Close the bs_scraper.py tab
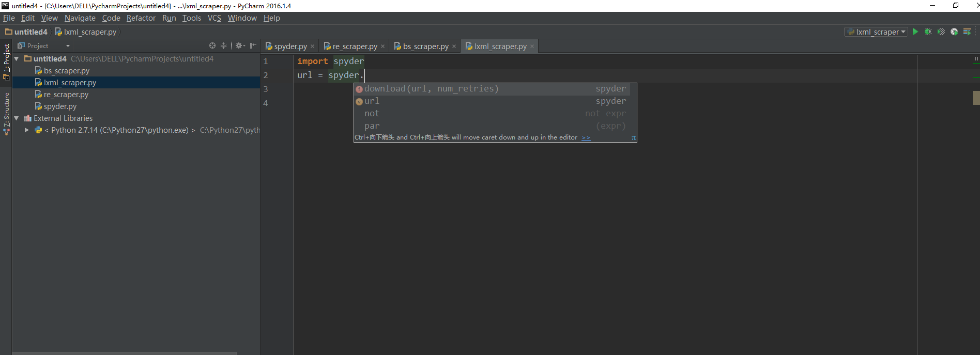980x355 pixels. (x=454, y=47)
